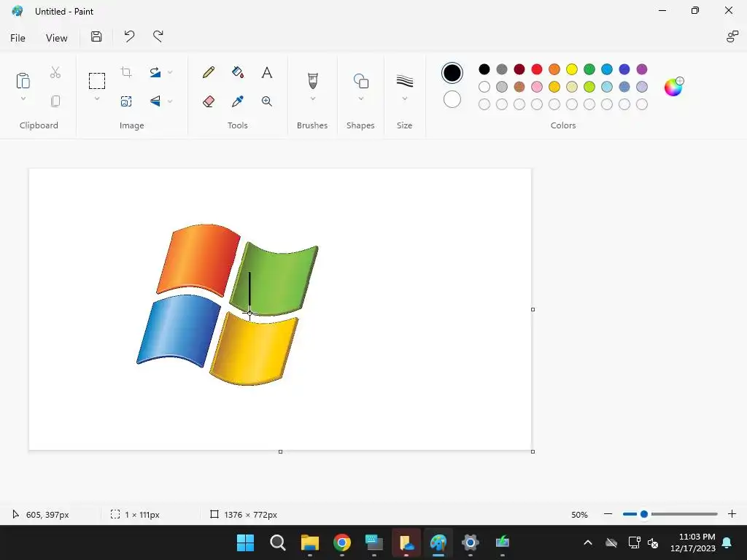The image size is (747, 560).
Task: Click the Flip icon
Action: pos(155,101)
